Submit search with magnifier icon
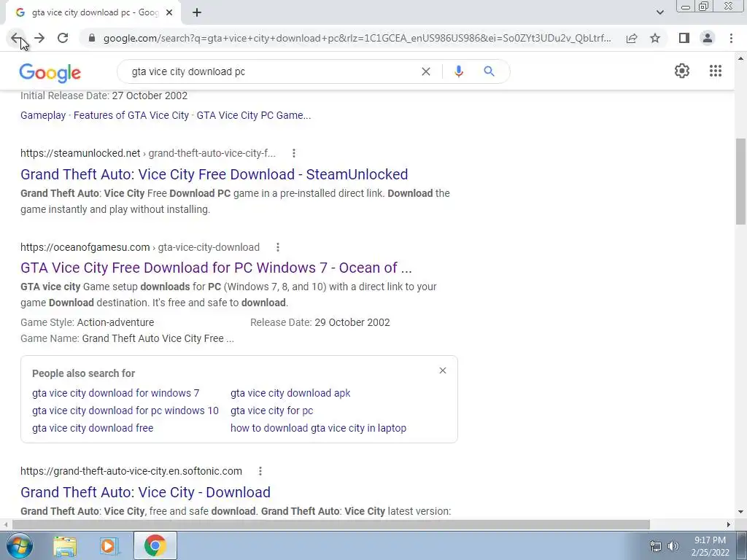 click(x=489, y=71)
